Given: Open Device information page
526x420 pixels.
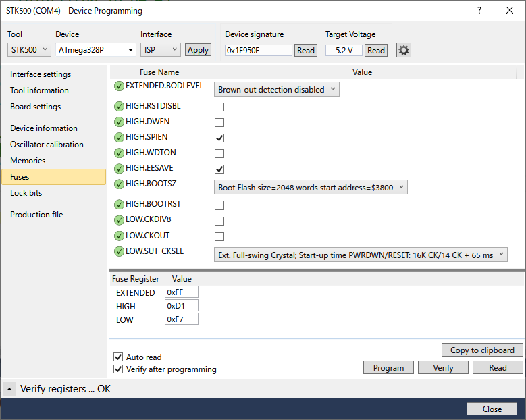Looking at the screenshot, I should coord(44,128).
